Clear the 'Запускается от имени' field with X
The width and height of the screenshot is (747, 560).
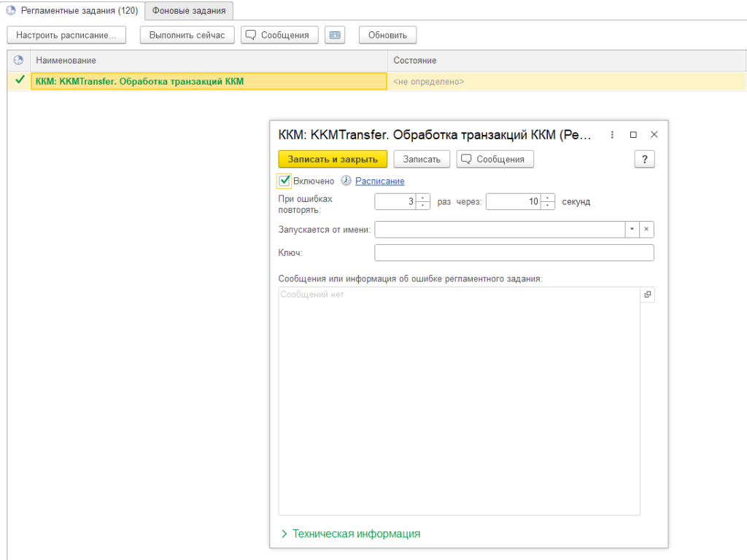[646, 230]
